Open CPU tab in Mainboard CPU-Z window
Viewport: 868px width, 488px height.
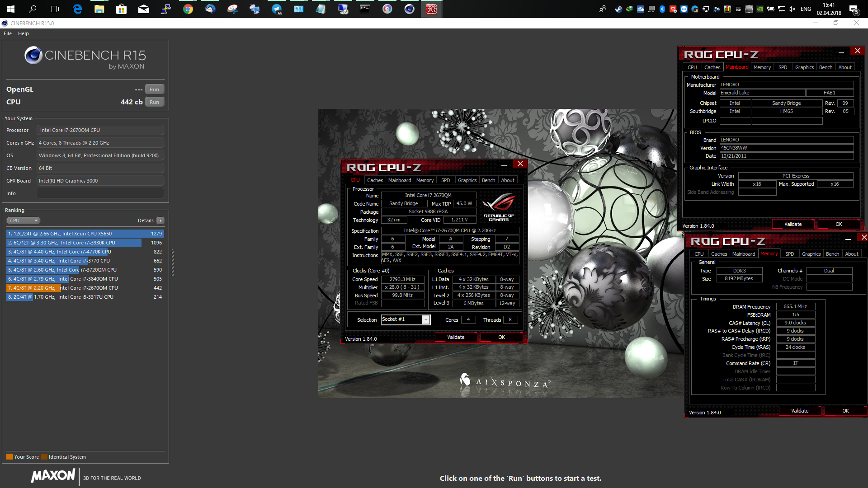692,67
